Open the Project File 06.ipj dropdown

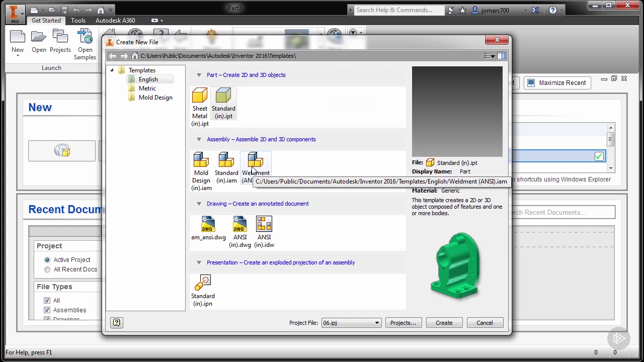(351, 323)
